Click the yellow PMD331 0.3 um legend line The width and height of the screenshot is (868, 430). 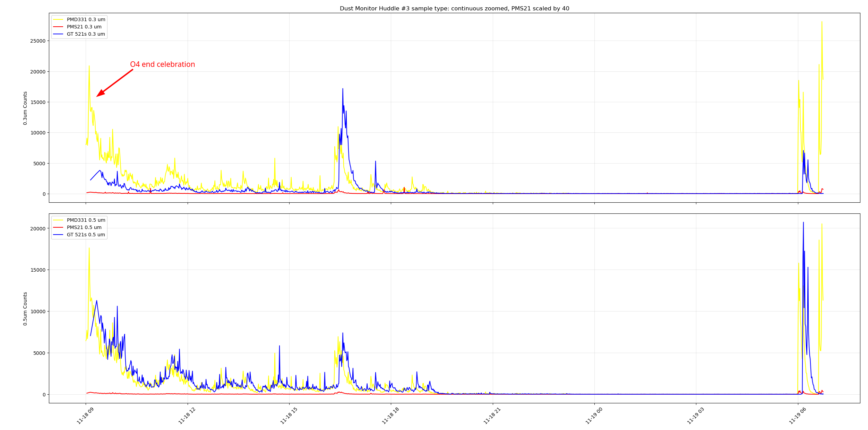pos(58,20)
